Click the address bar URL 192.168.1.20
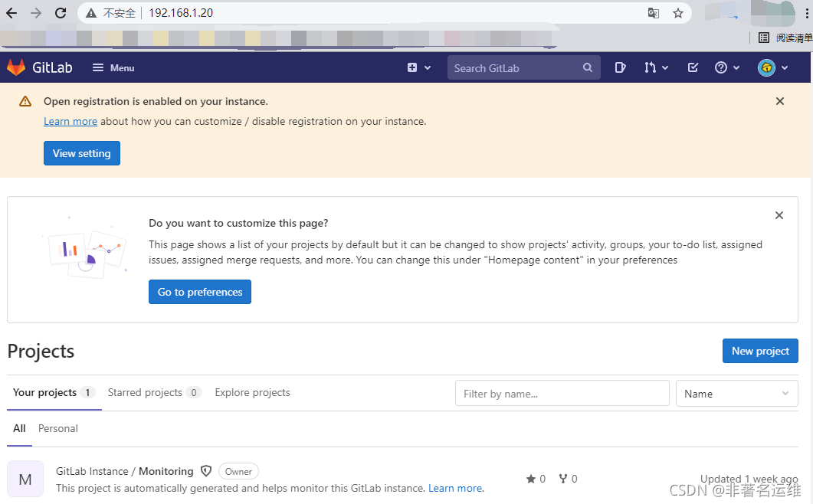 click(x=181, y=13)
